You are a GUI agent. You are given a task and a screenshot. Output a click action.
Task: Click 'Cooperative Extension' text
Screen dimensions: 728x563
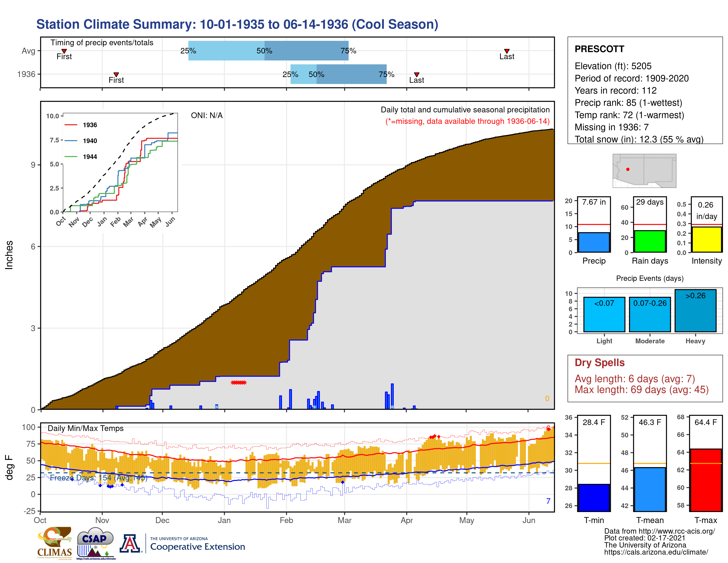pyautogui.click(x=198, y=547)
